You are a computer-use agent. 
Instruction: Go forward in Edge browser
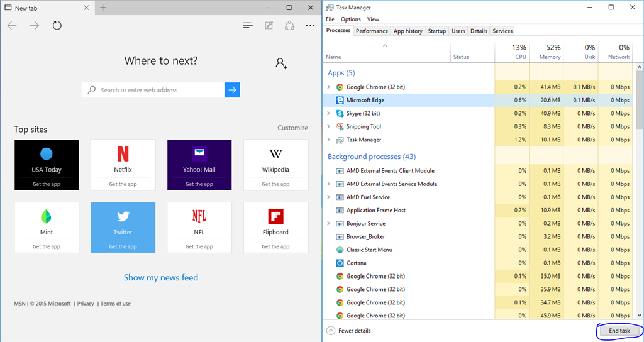click(x=35, y=25)
